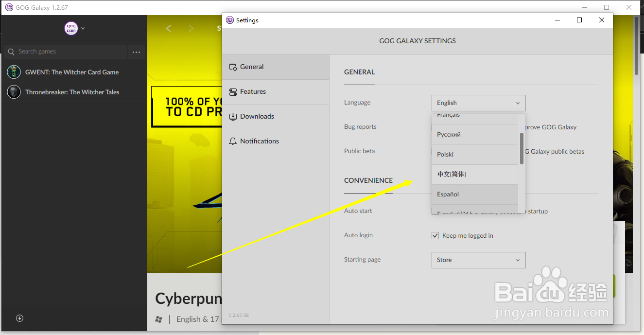Click the main window vertical scrollbar
Screen dimensions: 644x335
tap(636, 46)
